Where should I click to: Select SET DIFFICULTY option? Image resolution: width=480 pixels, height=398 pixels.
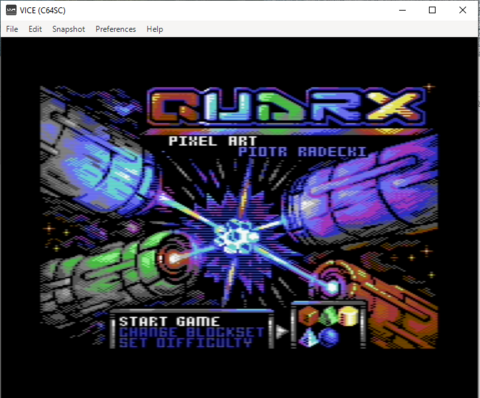(186, 343)
